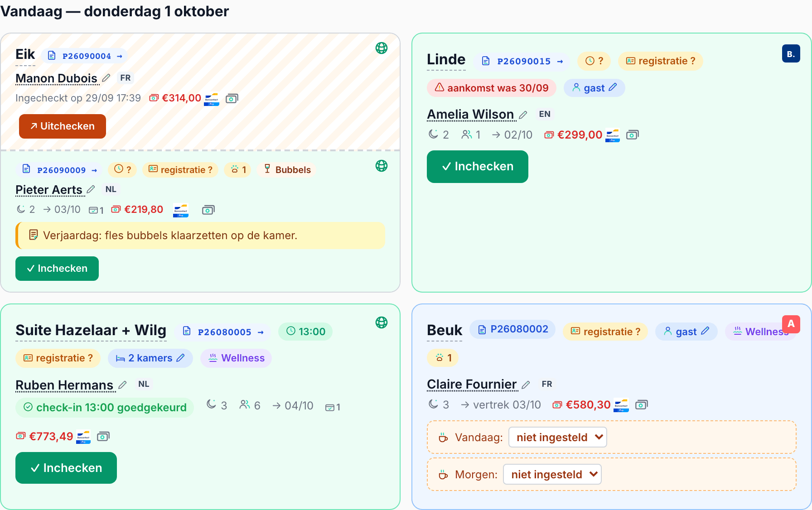Edit Pieter Aerts name with pencil icon

pos(91,189)
